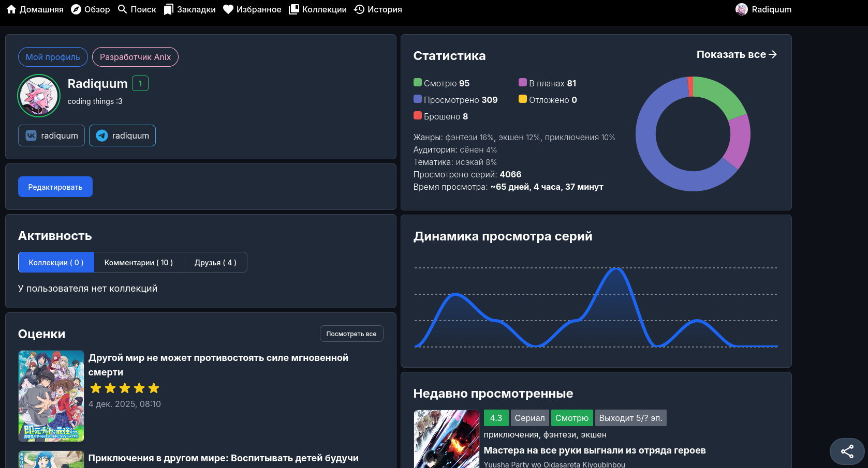
Task: Open Коллекции via its stacked icon
Action: click(294, 9)
